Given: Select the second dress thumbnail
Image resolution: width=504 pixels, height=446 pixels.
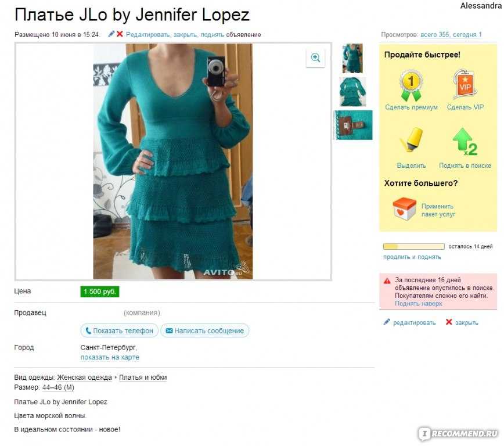Looking at the screenshot, I should [x=352, y=92].
